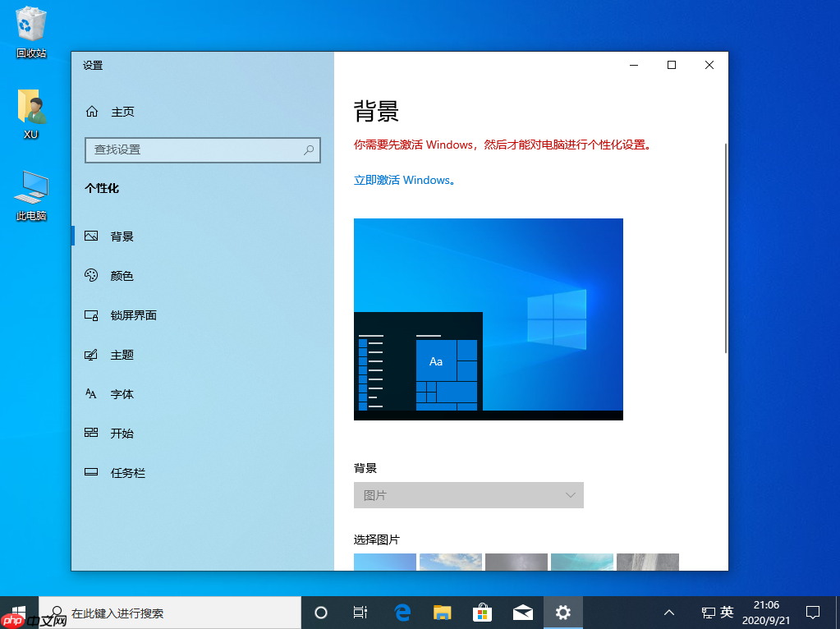The image size is (840, 629).
Task: Select 字体 (Fonts) in the sidebar
Action: pos(122,393)
